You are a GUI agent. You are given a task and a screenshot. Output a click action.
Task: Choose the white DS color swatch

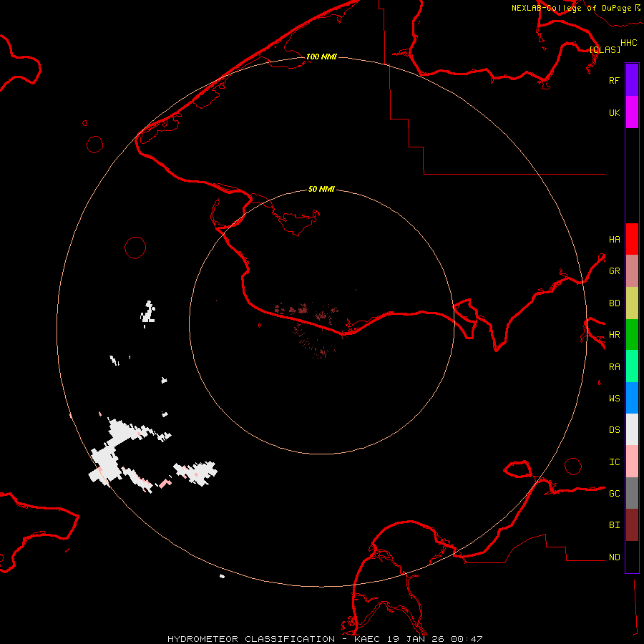point(632,429)
